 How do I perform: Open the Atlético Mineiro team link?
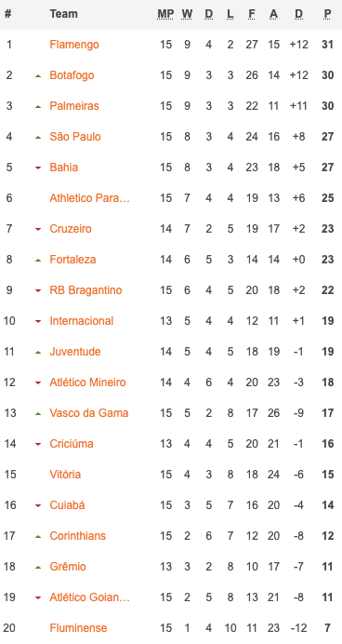click(87, 382)
